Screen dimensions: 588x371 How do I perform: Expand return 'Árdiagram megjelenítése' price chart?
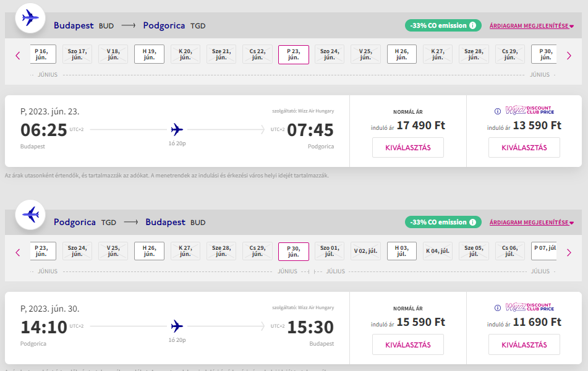(531, 223)
